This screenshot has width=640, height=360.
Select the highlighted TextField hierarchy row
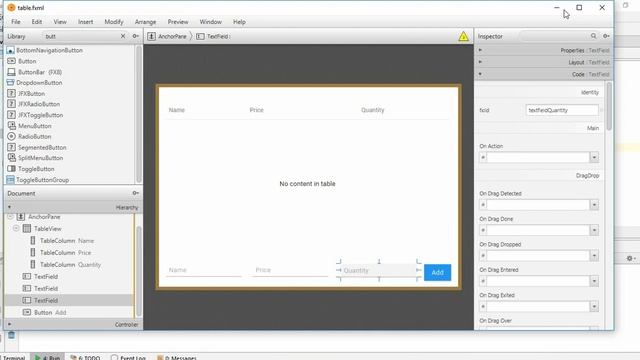point(69,300)
